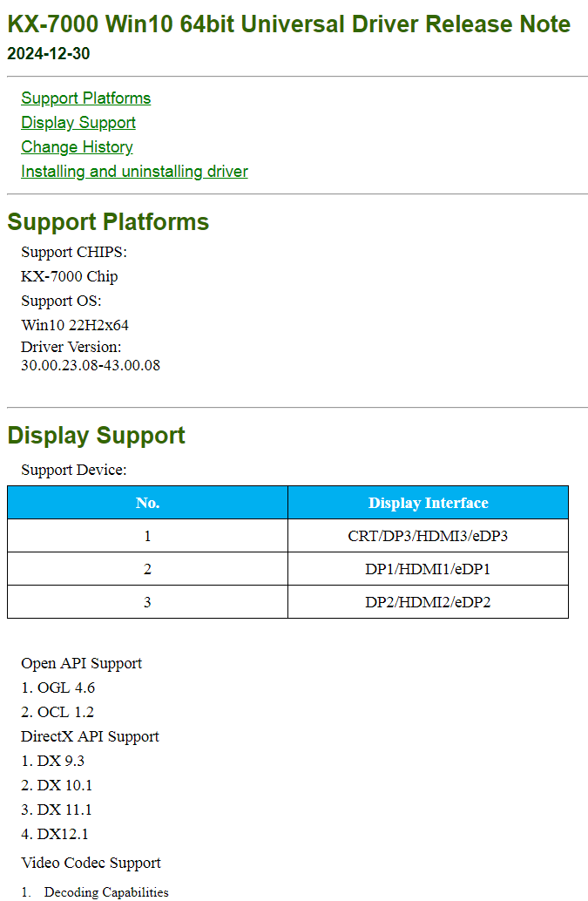Click the driver version number 30.00.23.08-43.00.08
The height and width of the screenshot is (901, 588).
(x=91, y=366)
